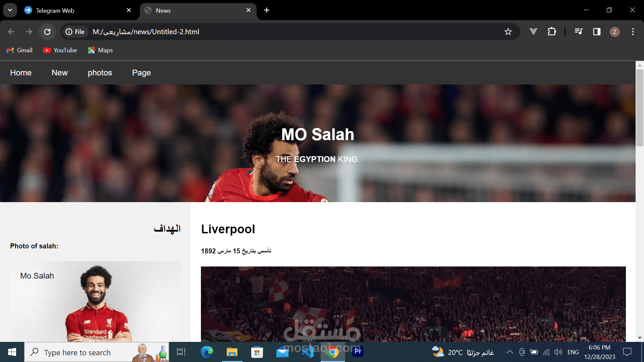Open Microsoft Store from taskbar
Image resolution: width=644 pixels, height=362 pixels.
click(x=257, y=352)
